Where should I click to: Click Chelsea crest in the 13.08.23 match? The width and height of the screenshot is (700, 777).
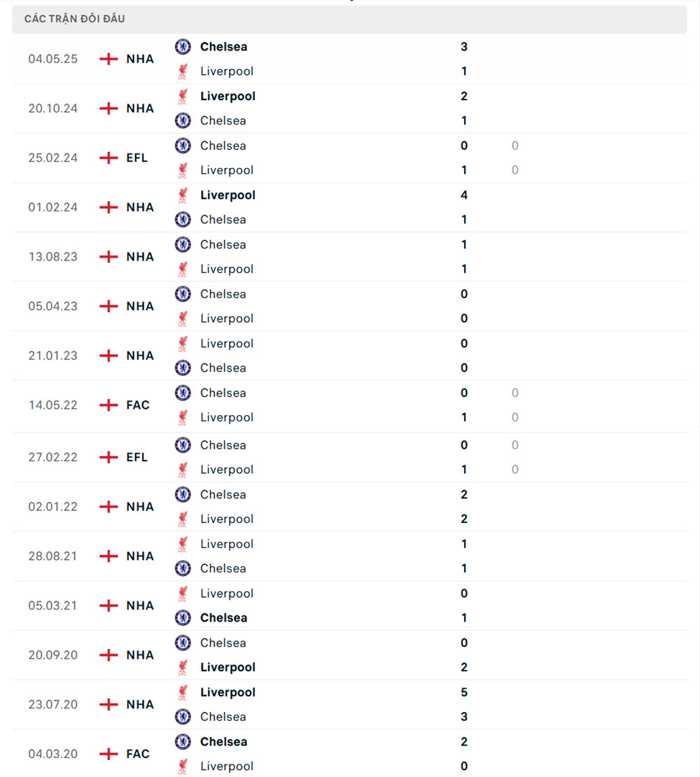click(183, 245)
